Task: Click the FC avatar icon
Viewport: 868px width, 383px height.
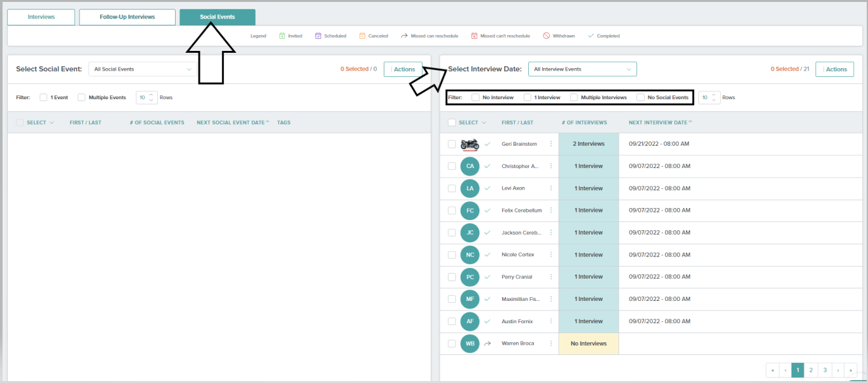Action: (x=470, y=211)
